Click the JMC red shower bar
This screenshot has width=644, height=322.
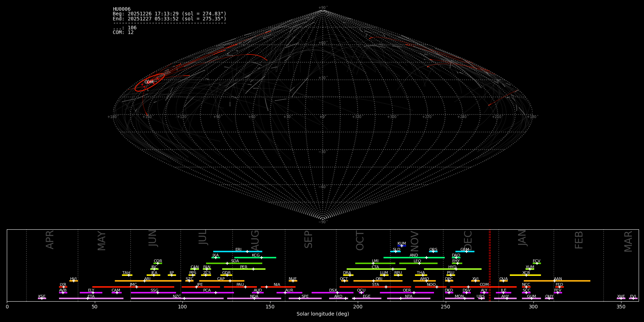click(133, 287)
